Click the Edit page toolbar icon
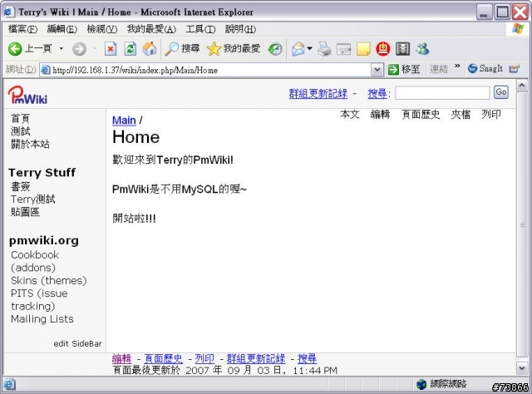The image size is (532, 394). point(343,50)
